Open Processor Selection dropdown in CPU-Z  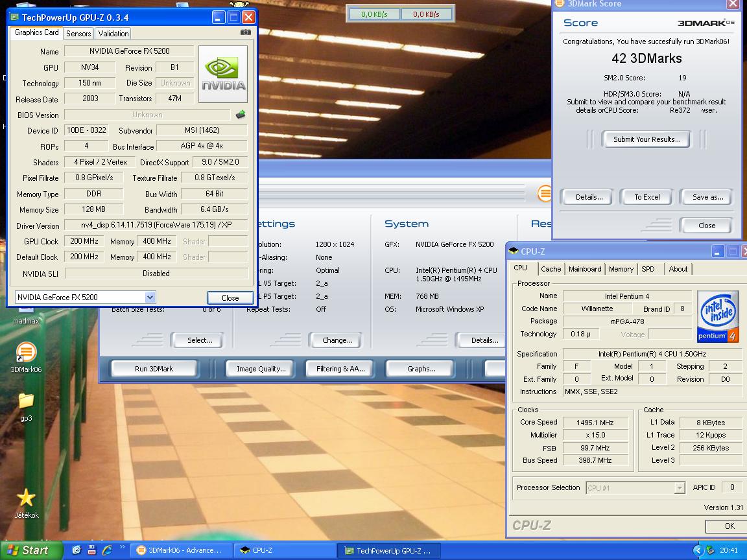pyautogui.click(x=680, y=487)
